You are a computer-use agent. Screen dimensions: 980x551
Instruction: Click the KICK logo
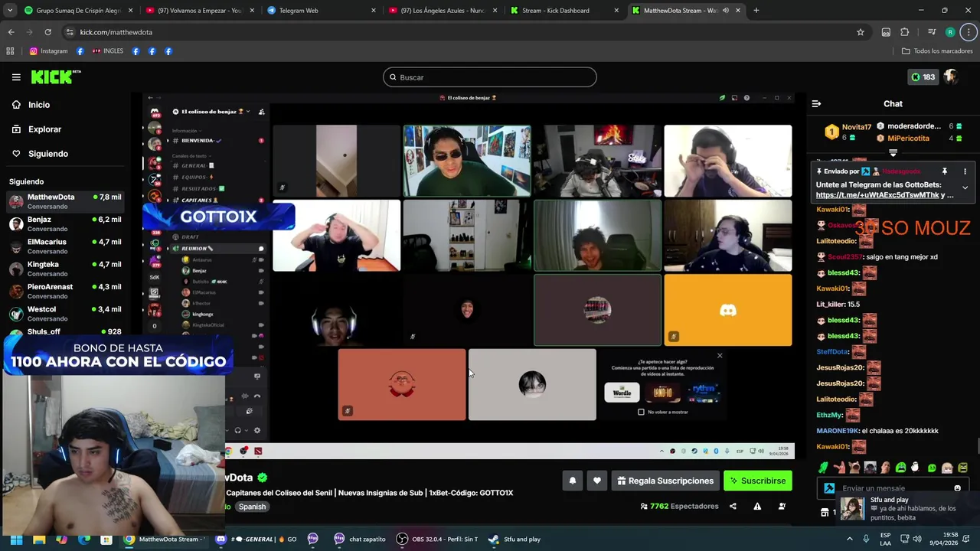point(56,77)
